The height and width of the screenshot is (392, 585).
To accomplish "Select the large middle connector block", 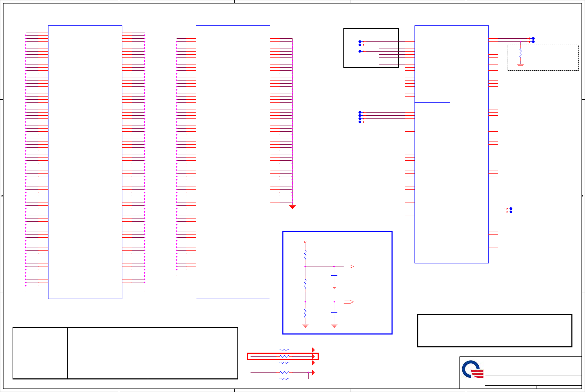I will (233, 162).
